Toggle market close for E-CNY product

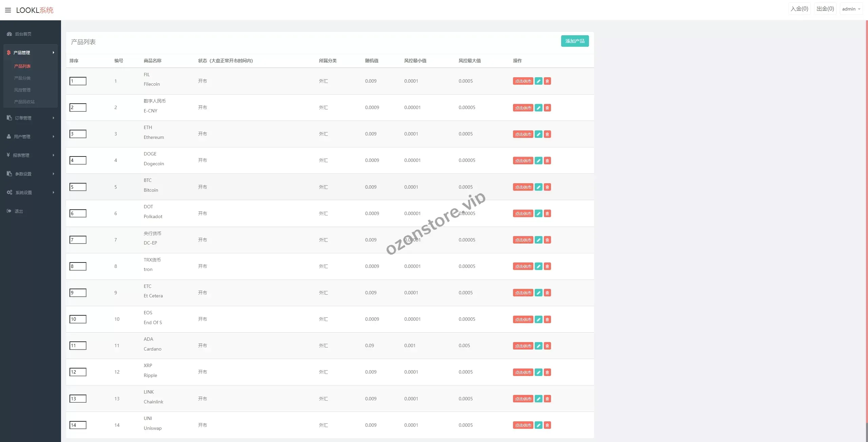(523, 108)
